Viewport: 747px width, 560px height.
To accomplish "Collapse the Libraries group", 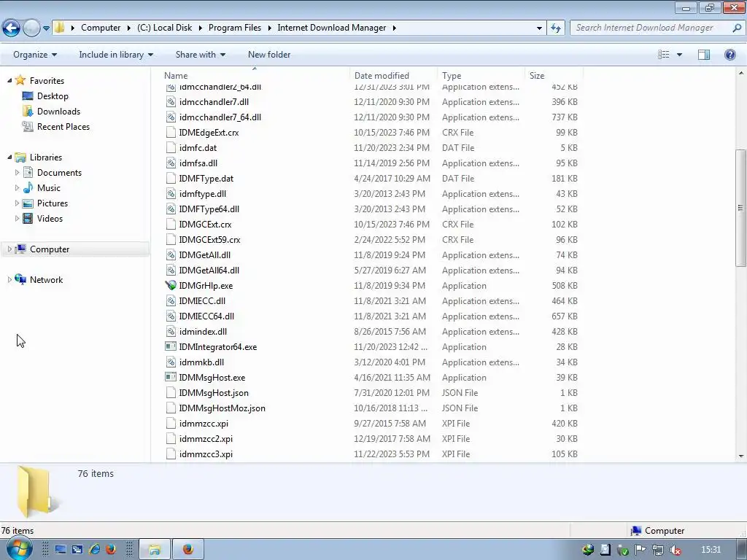I will (9, 157).
